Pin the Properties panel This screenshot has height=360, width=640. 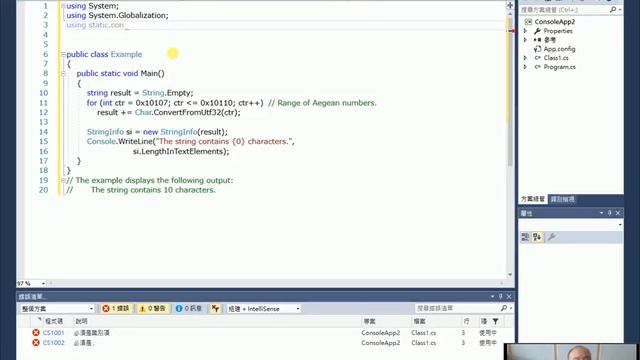point(610,213)
